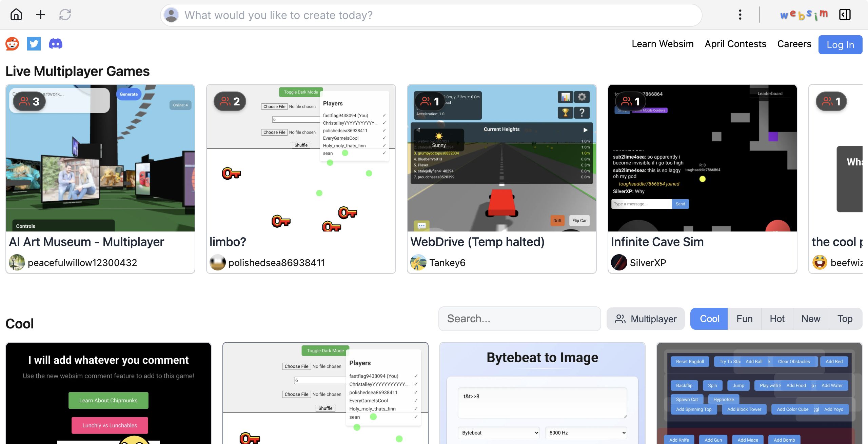Open the Discord social icon
868x444 pixels.
click(x=55, y=44)
